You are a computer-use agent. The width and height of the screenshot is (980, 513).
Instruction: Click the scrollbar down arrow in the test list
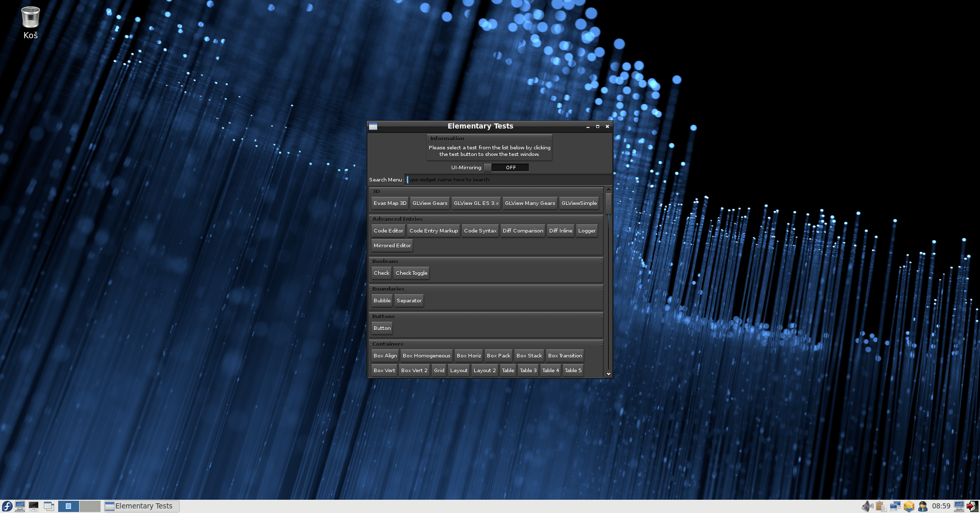tap(608, 374)
